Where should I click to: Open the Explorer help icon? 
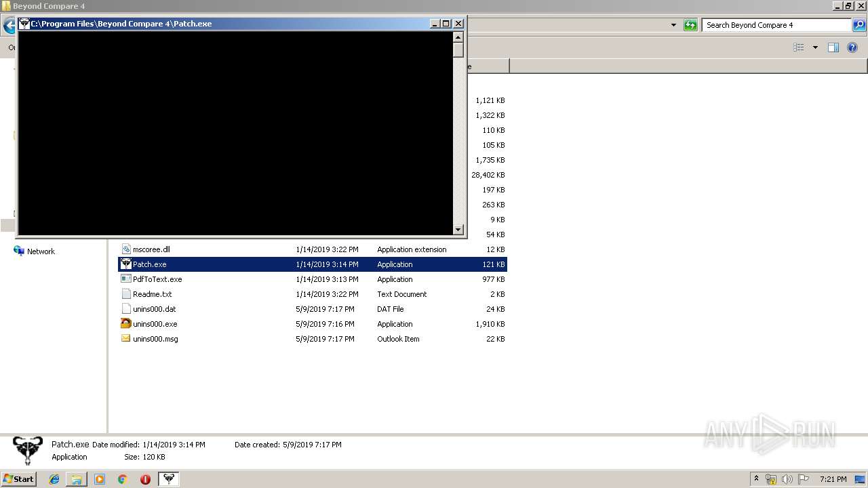852,47
